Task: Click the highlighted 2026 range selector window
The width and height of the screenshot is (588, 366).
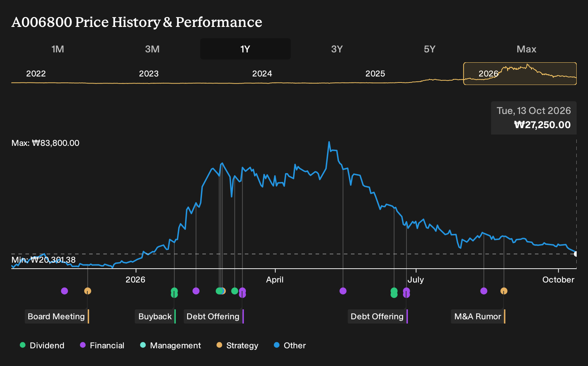Action: (x=520, y=74)
